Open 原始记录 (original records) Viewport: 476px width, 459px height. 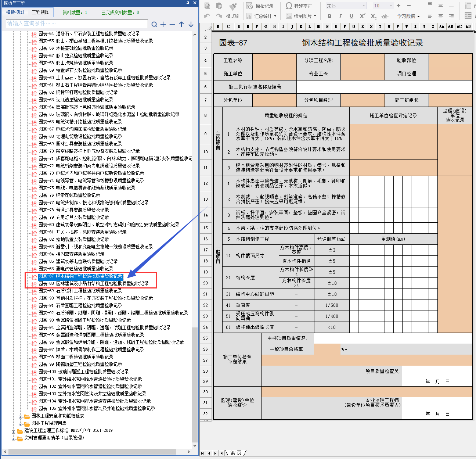(x=260, y=6)
